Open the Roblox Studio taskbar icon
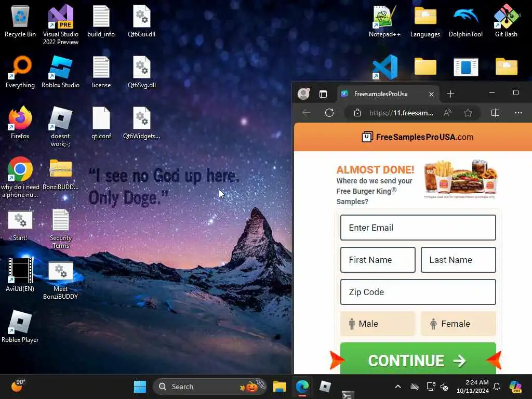This screenshot has width=532, height=399. coord(325,387)
